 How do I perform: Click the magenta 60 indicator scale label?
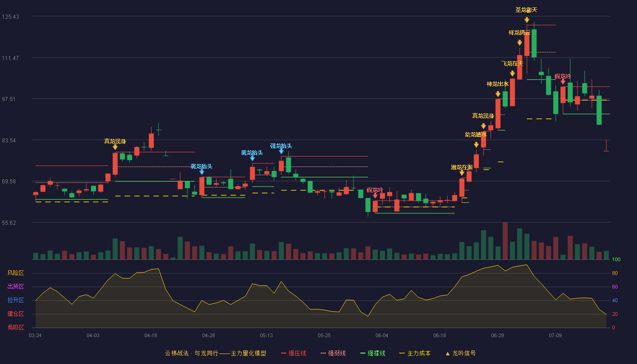pyautogui.click(x=615, y=287)
